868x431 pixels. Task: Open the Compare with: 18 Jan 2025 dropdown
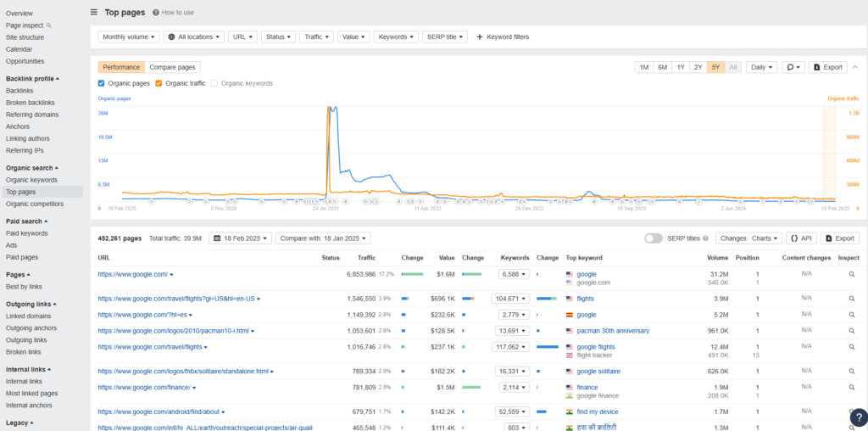click(x=323, y=238)
